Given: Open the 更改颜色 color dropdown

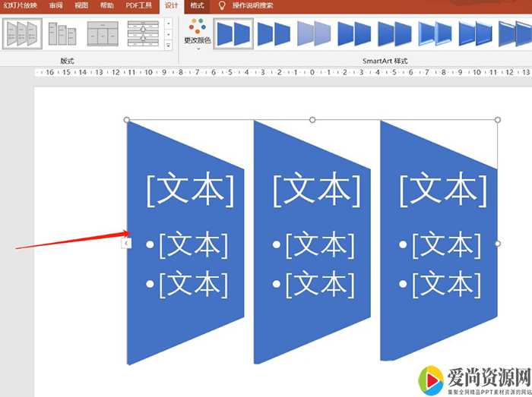Looking at the screenshot, I should (x=197, y=35).
